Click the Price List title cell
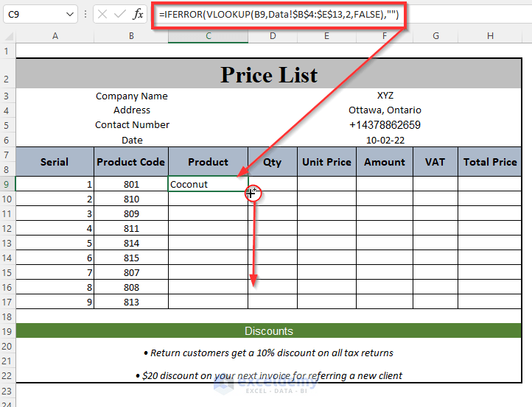This screenshot has width=532, height=407. tap(269, 74)
